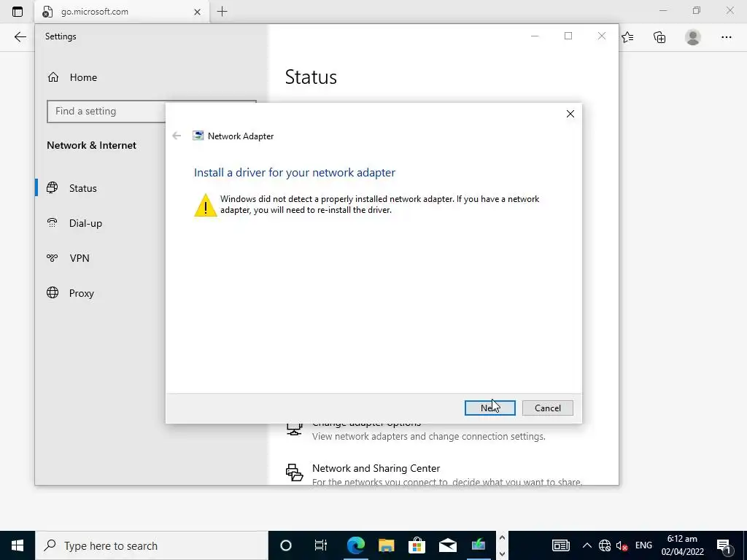Go back using the wizard back arrow
The image size is (747, 560).
coord(177,136)
